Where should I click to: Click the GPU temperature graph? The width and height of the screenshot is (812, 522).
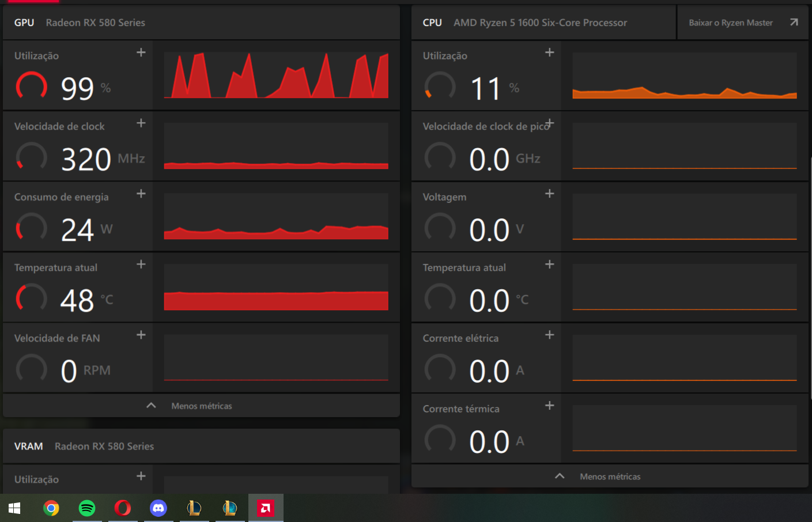[276, 287]
